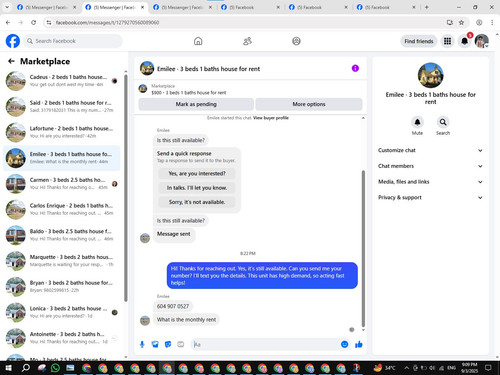Viewport: 500px width, 375px height.
Task: Expand Media, files and links section
Action: (x=430, y=182)
